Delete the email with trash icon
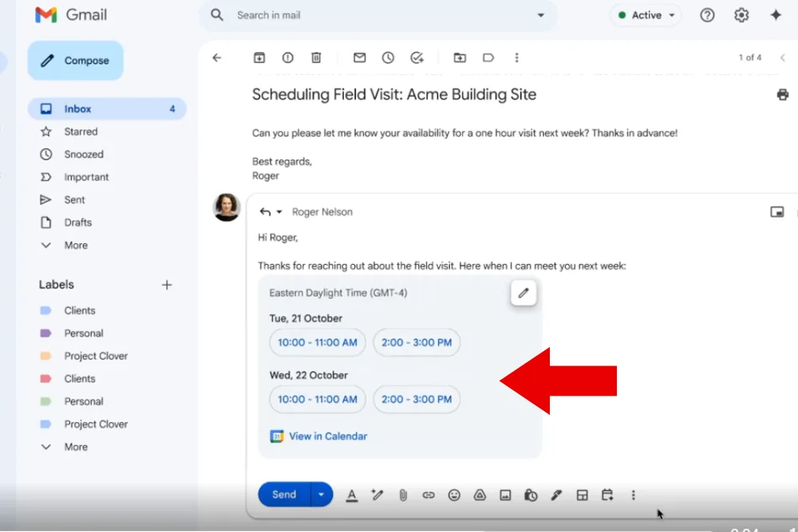Image resolution: width=798 pixels, height=532 pixels. (316, 57)
